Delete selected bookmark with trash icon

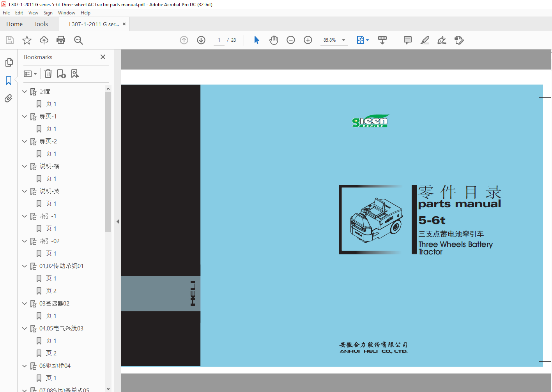pyautogui.click(x=48, y=74)
